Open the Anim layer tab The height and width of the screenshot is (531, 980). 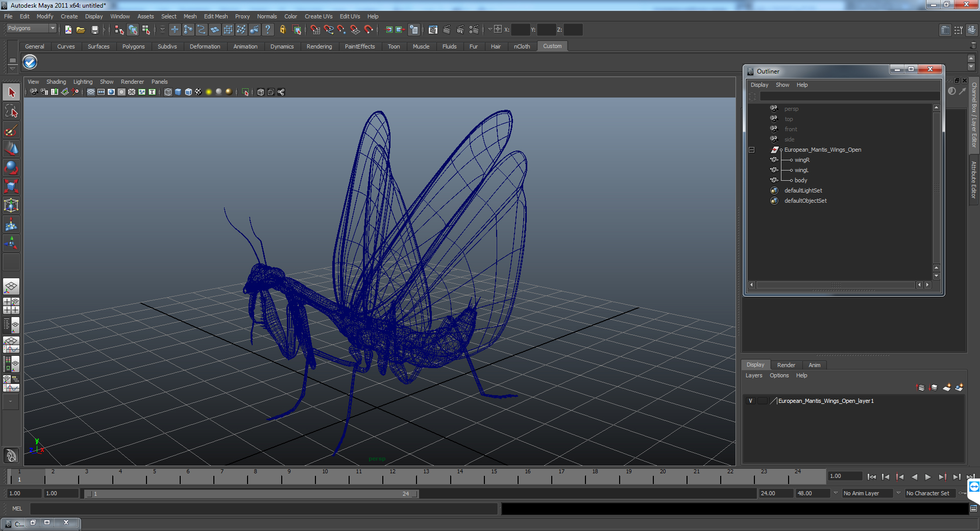click(x=815, y=365)
